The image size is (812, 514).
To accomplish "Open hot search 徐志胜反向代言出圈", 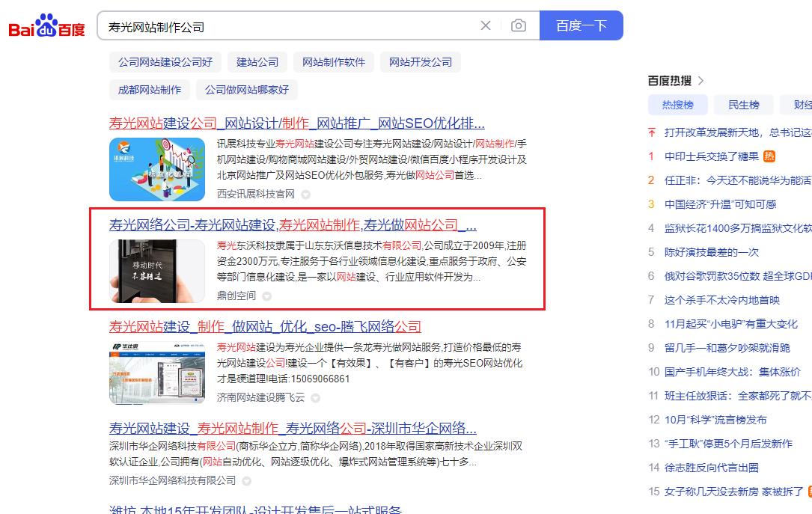I will click(x=712, y=468).
